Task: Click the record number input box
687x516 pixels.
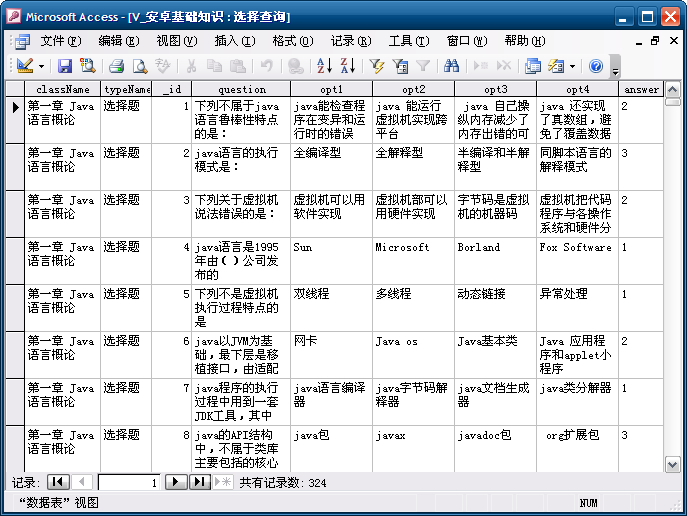Action: coord(129,483)
